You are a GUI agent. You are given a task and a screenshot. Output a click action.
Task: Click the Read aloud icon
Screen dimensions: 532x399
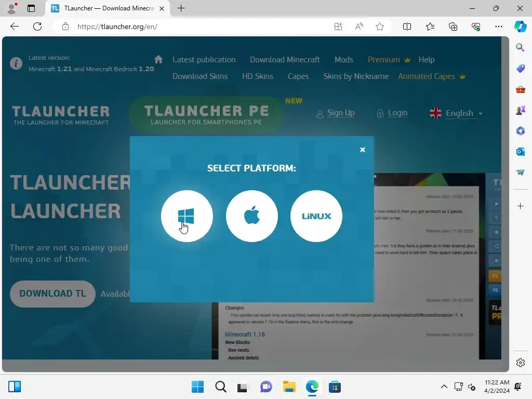(359, 26)
